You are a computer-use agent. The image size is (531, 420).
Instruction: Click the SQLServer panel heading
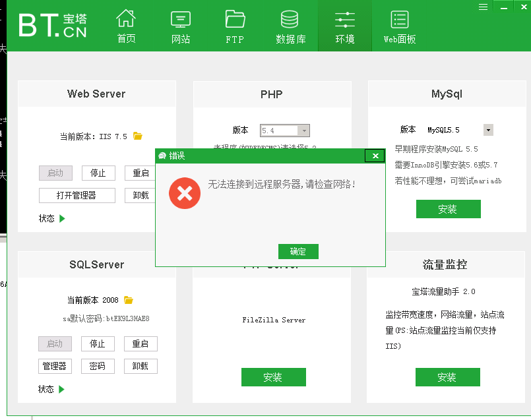point(97,264)
